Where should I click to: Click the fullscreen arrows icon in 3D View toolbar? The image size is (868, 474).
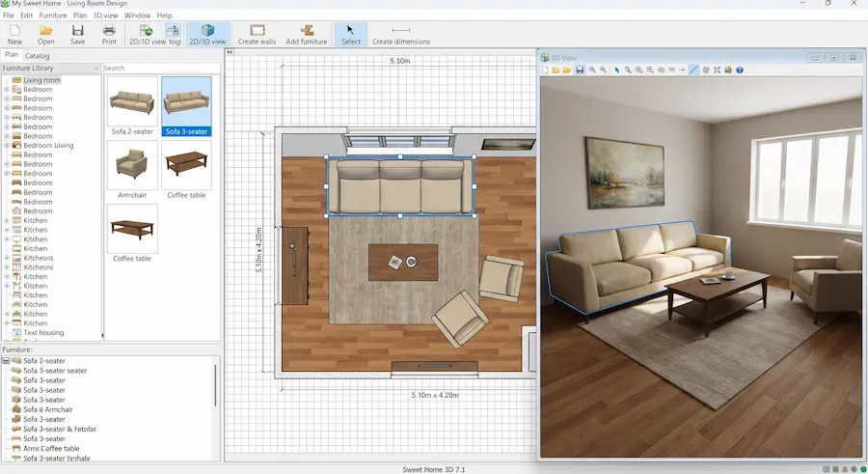717,70
